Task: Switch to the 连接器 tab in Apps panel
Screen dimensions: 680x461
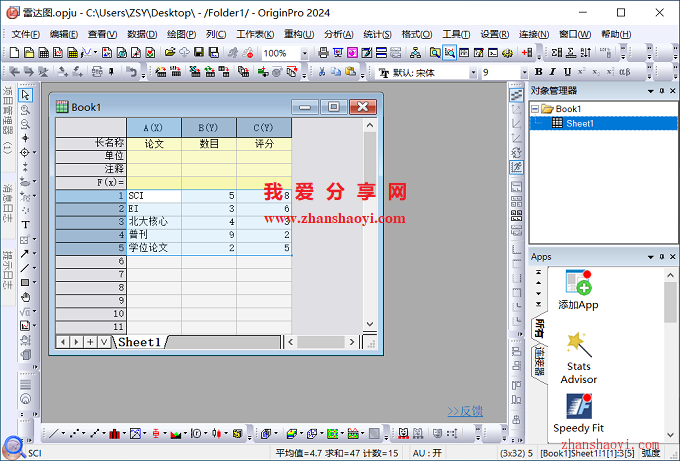Action: coord(539,361)
